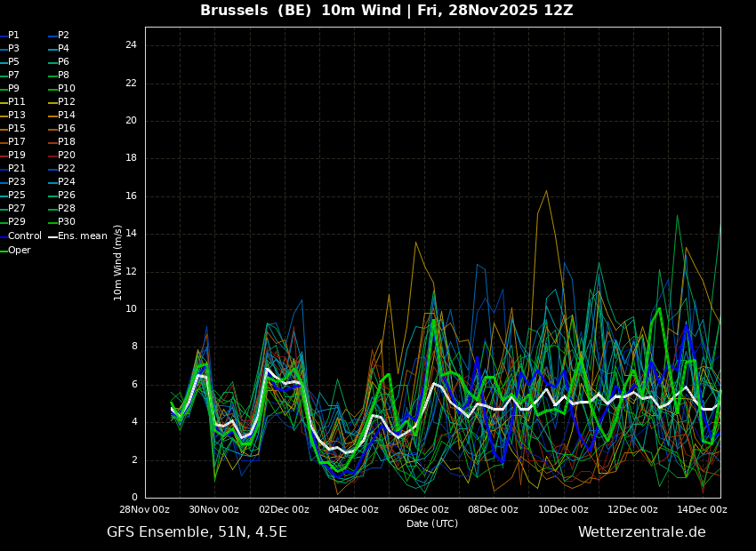The image size is (756, 551).
Task: Click the 10m Wind (m/s) axis title
Action: tap(117, 262)
